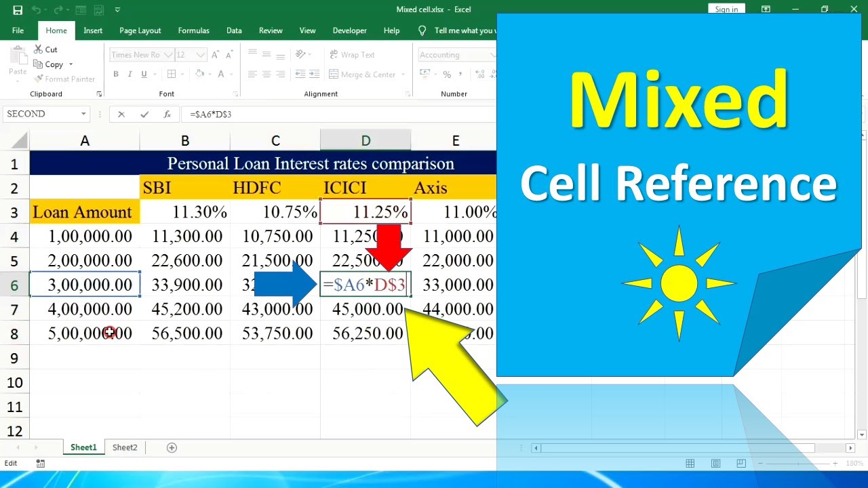Confirm formula with the checkmark button
Viewport: 868px width, 488px height.
pyautogui.click(x=144, y=115)
